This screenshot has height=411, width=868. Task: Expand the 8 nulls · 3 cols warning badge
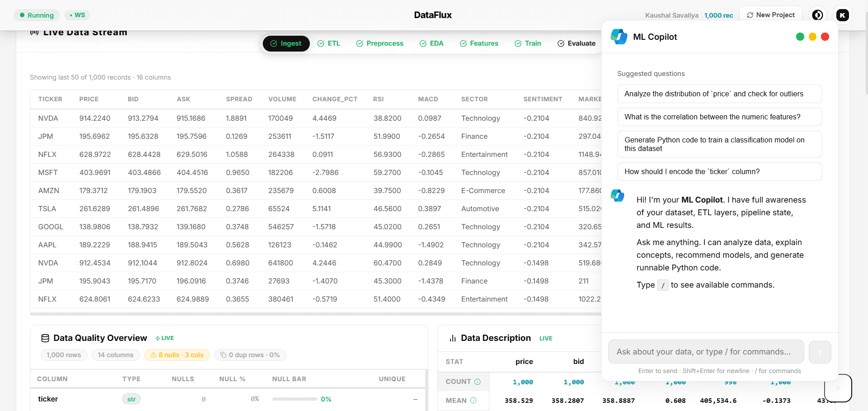pos(176,355)
